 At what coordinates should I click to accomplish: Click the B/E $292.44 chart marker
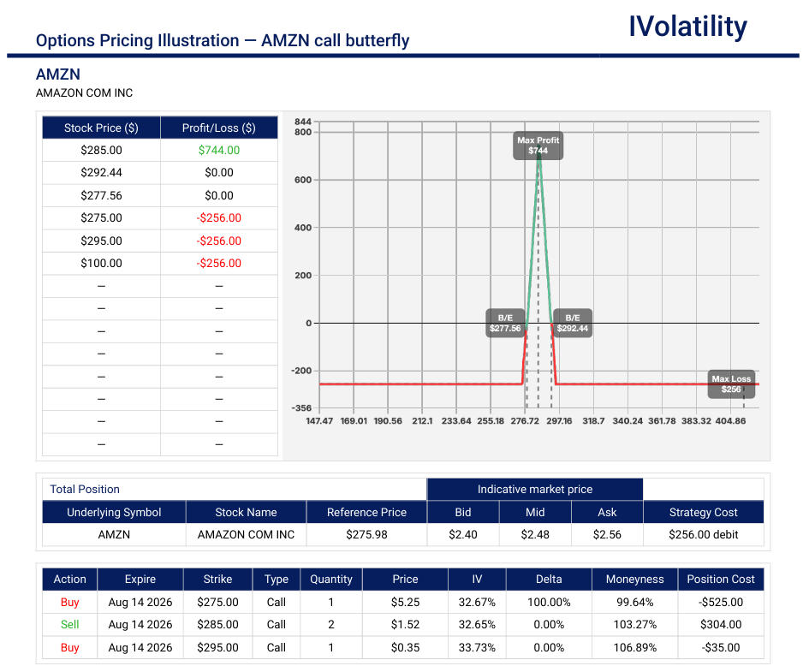coord(572,323)
